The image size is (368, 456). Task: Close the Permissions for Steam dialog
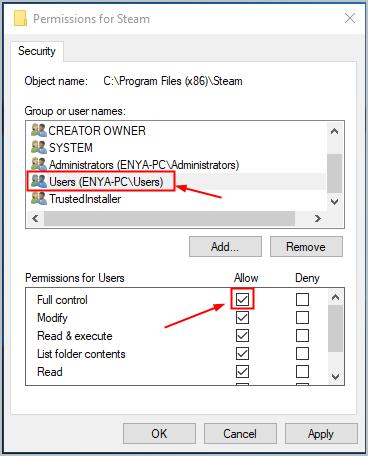click(350, 18)
